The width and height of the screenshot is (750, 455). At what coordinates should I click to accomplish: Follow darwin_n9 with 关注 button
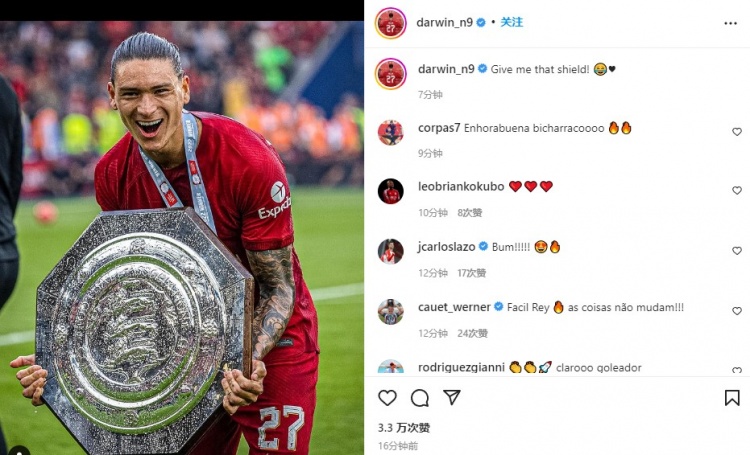(511, 22)
